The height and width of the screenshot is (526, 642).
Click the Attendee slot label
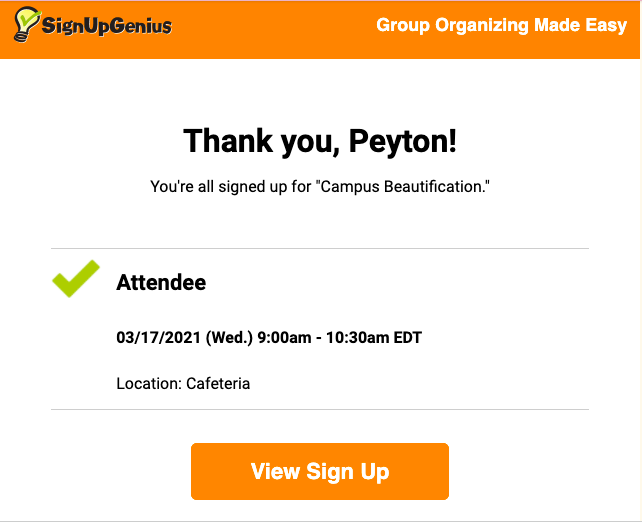click(x=161, y=283)
